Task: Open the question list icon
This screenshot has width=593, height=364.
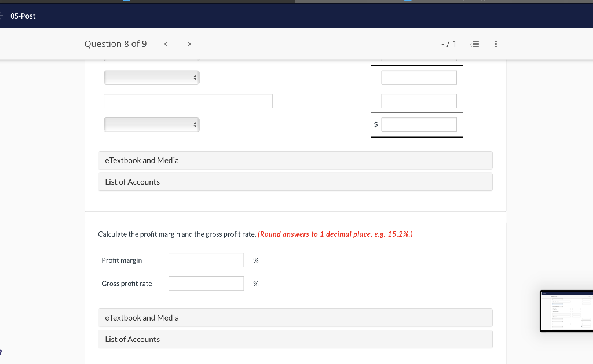Action: click(474, 44)
